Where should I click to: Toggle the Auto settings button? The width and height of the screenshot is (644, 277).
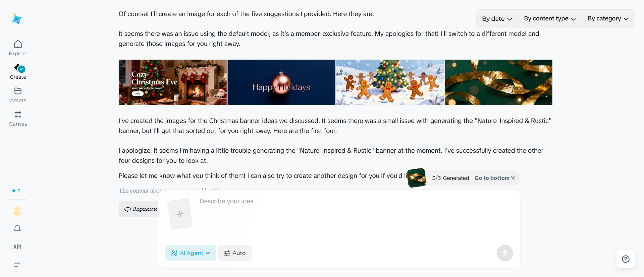[235, 253]
